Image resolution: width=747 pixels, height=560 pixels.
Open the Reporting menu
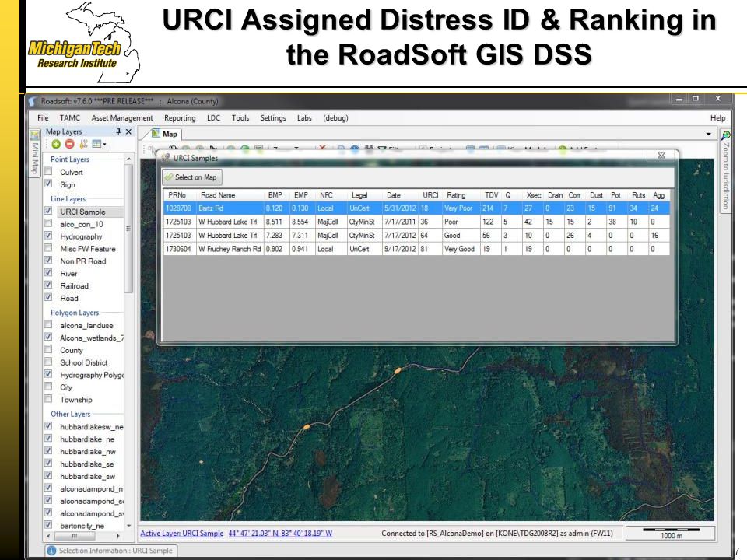tap(180, 118)
